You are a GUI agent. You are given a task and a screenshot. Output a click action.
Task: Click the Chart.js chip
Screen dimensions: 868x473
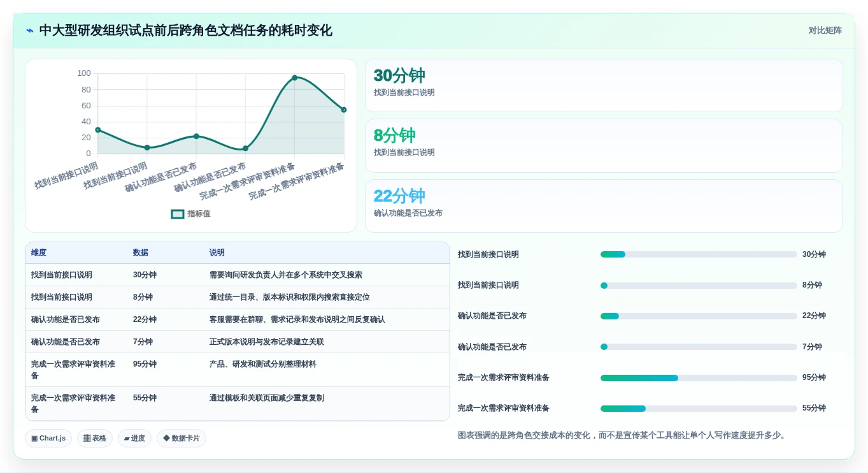coord(48,439)
